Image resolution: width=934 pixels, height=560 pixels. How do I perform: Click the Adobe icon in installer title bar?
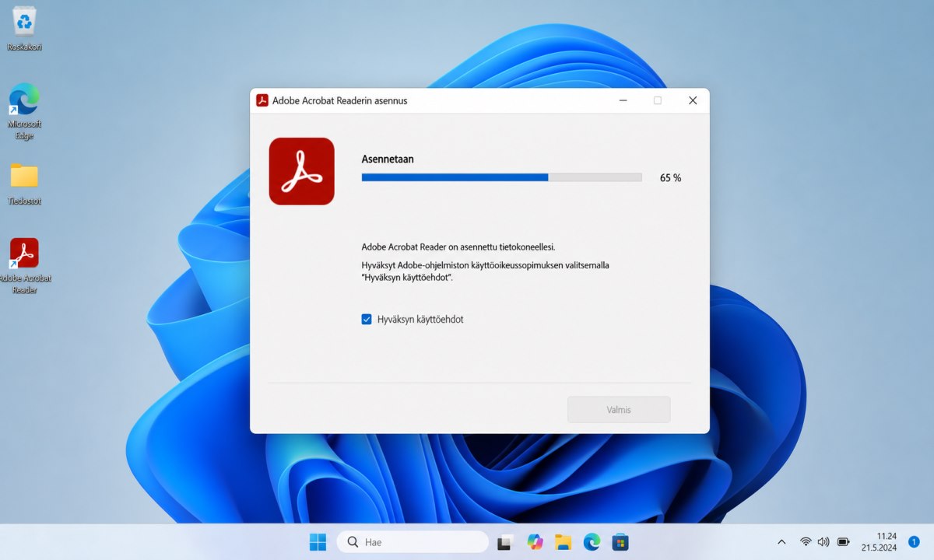click(x=262, y=100)
